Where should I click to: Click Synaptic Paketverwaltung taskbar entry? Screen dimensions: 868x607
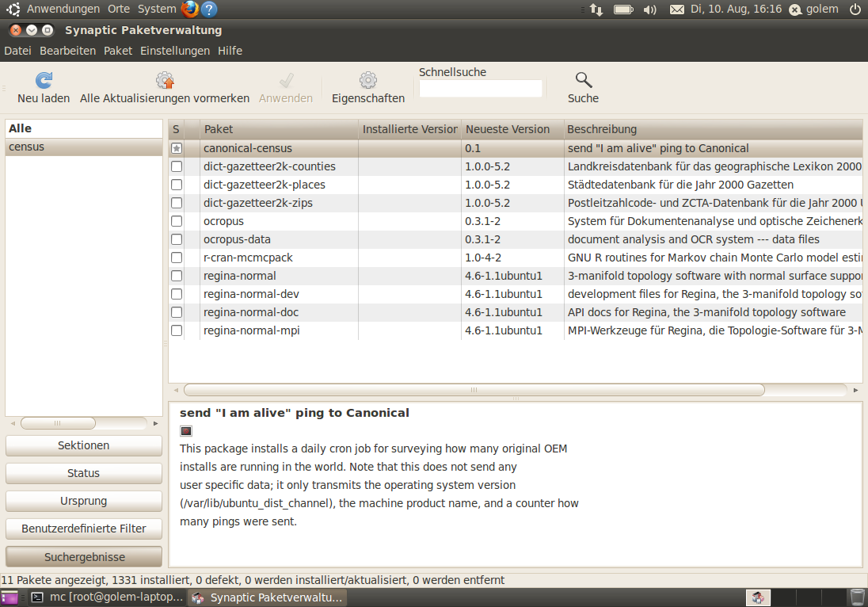pyautogui.click(x=268, y=597)
